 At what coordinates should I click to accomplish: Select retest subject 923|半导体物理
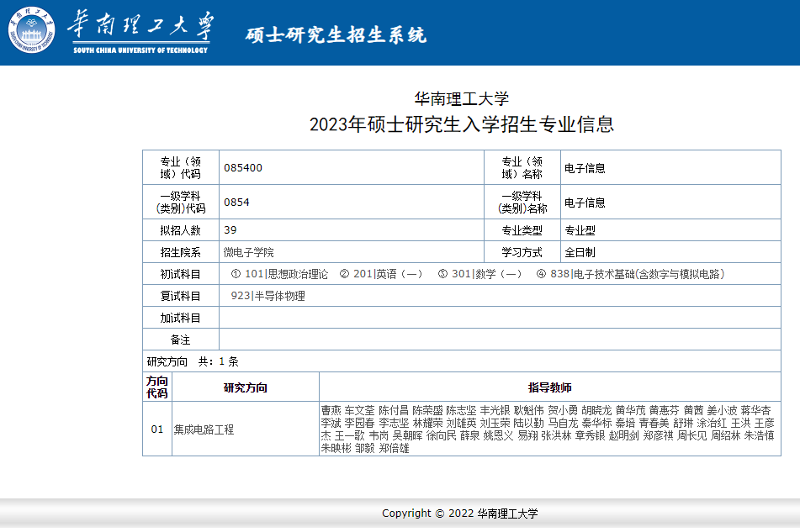[268, 296]
